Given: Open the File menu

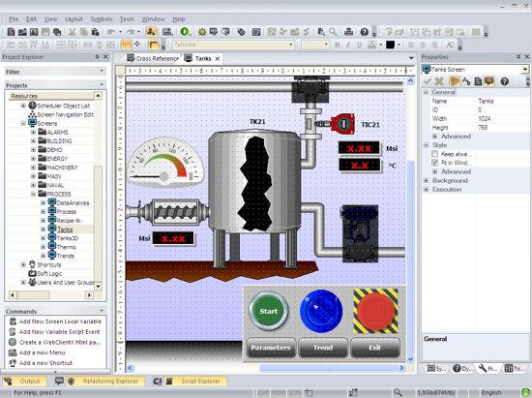Looking at the screenshot, I should [14, 19].
